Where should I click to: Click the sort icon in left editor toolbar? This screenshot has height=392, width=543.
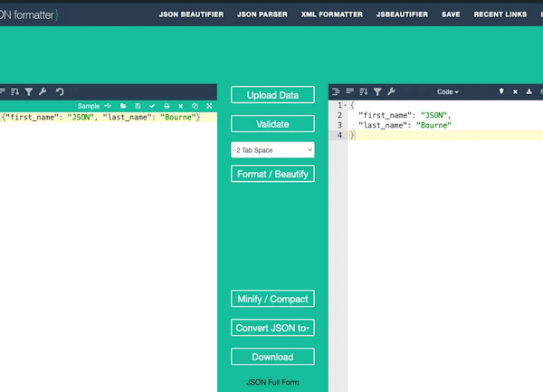click(x=15, y=91)
